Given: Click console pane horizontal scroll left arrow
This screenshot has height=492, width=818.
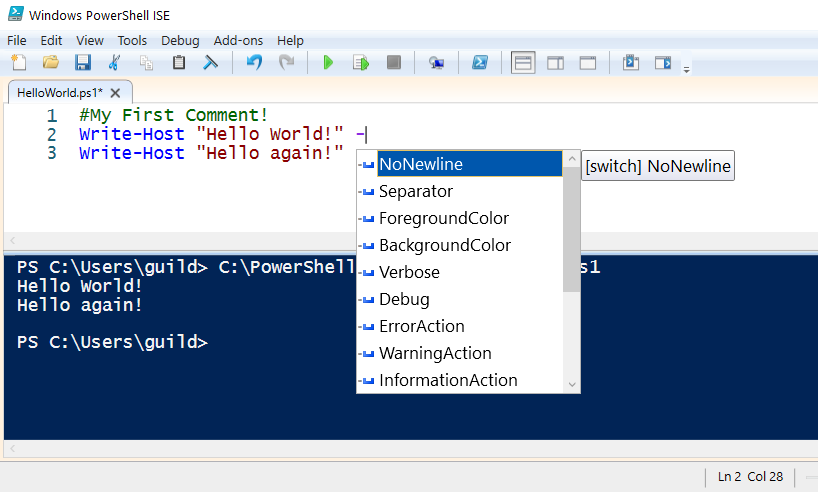Looking at the screenshot, I should pos(13,448).
